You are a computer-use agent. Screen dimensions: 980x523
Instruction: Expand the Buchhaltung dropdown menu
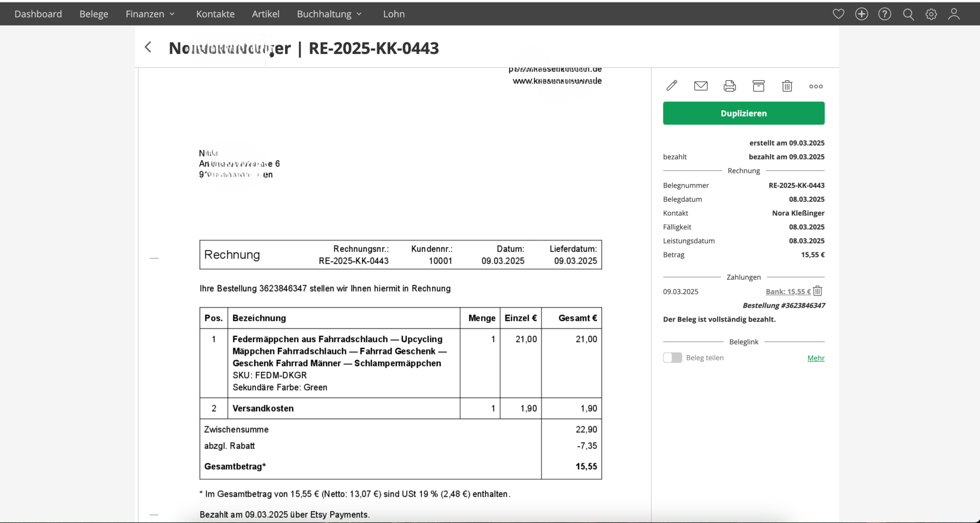(x=329, y=14)
